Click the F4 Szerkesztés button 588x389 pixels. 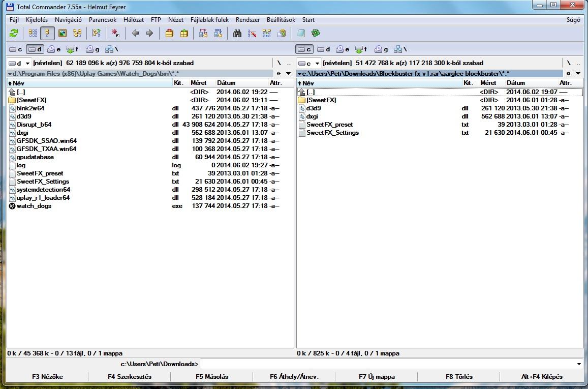(x=130, y=377)
